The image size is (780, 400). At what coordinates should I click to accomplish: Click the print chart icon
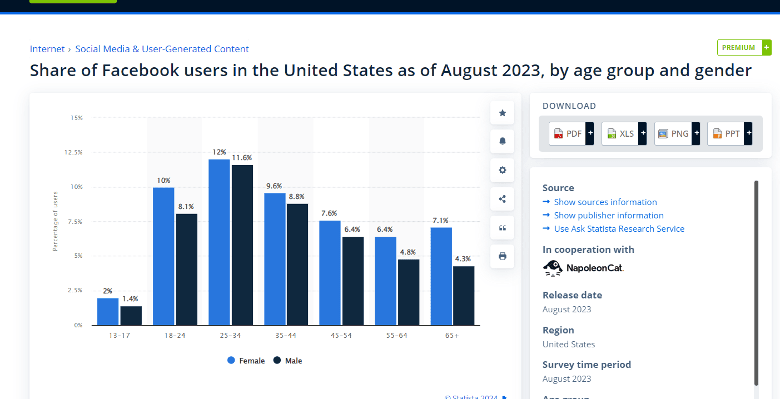502,256
